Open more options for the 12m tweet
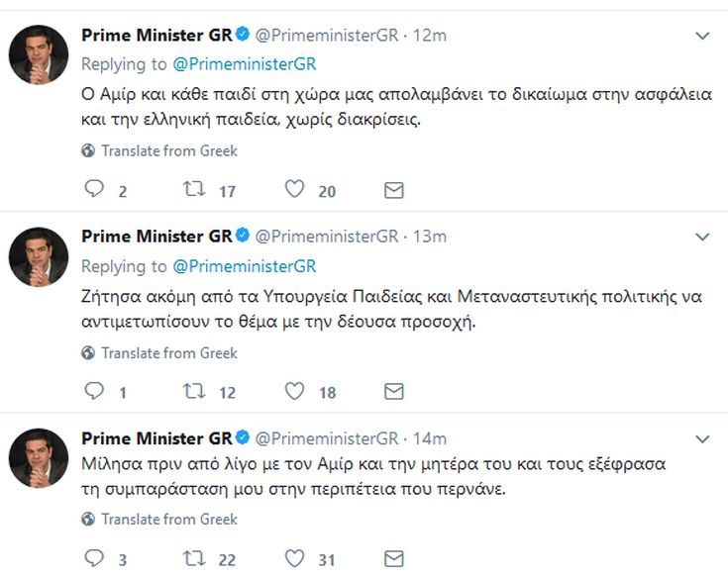728x578 pixels. [x=702, y=36]
